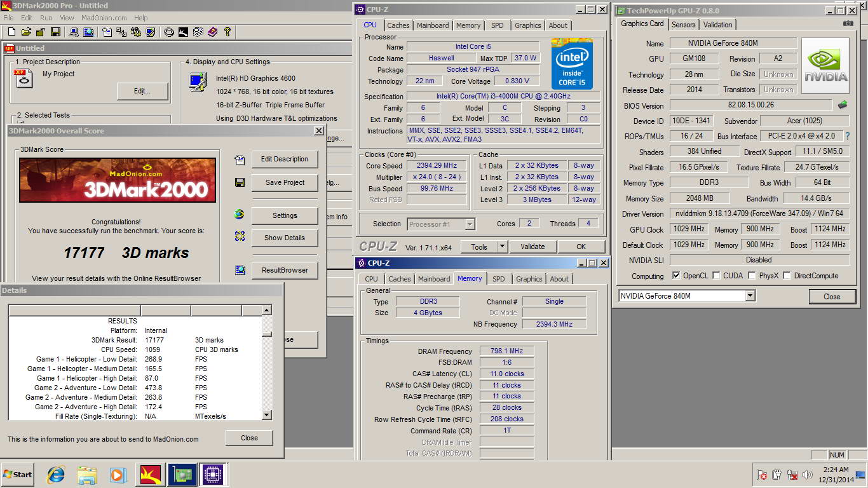Click the Tools button in CPU-Z
Viewport: 868px width, 488px height.
[478, 247]
